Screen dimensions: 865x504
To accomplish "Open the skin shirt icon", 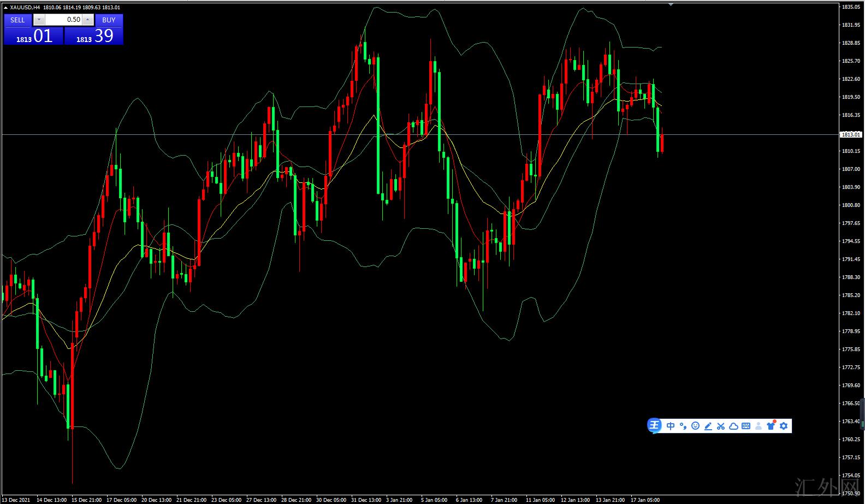I will 771,426.
